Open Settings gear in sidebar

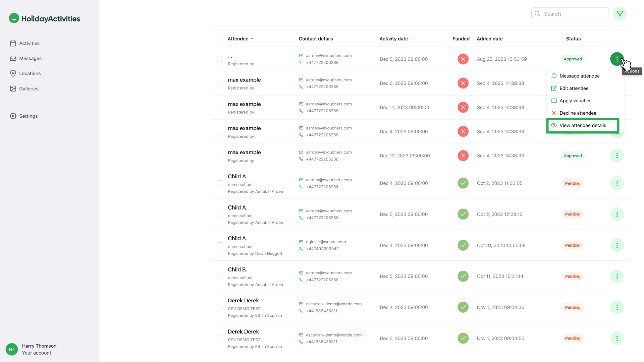click(28, 116)
